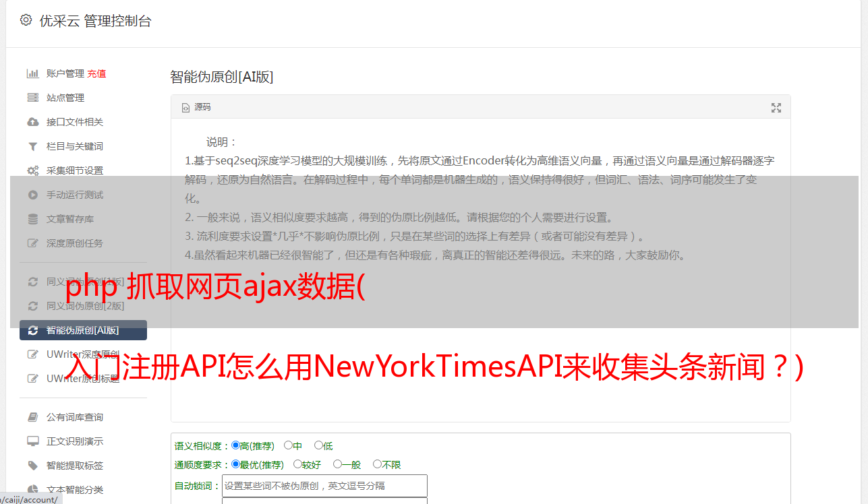Open 账户管理 via its bar-chart icon

pos(32,73)
